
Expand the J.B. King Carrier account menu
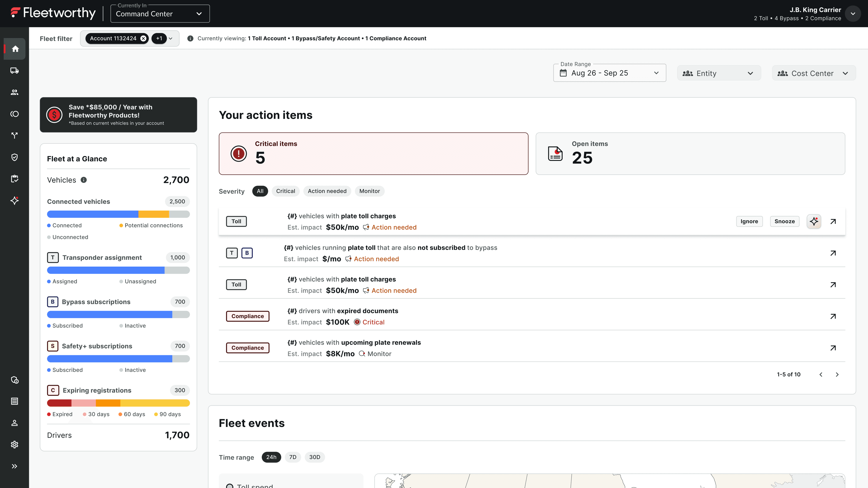coord(853,14)
